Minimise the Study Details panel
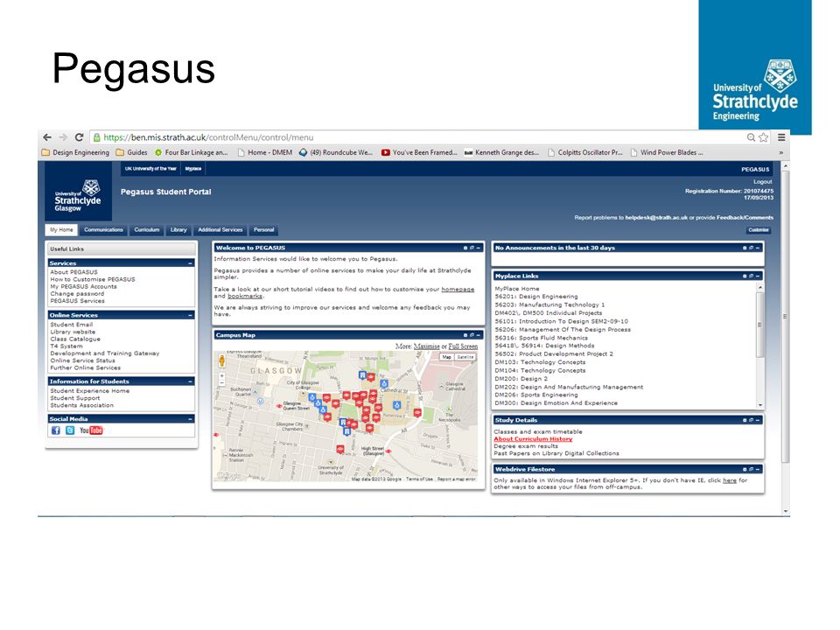Viewport: 840px width, 630px height. point(758,420)
